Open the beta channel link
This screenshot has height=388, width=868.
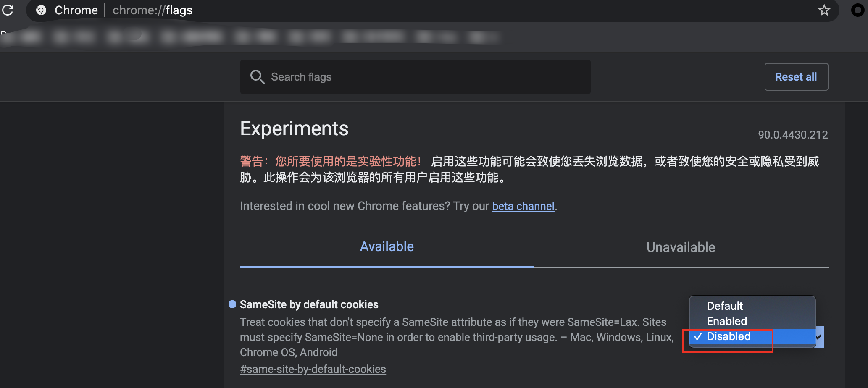coord(523,206)
